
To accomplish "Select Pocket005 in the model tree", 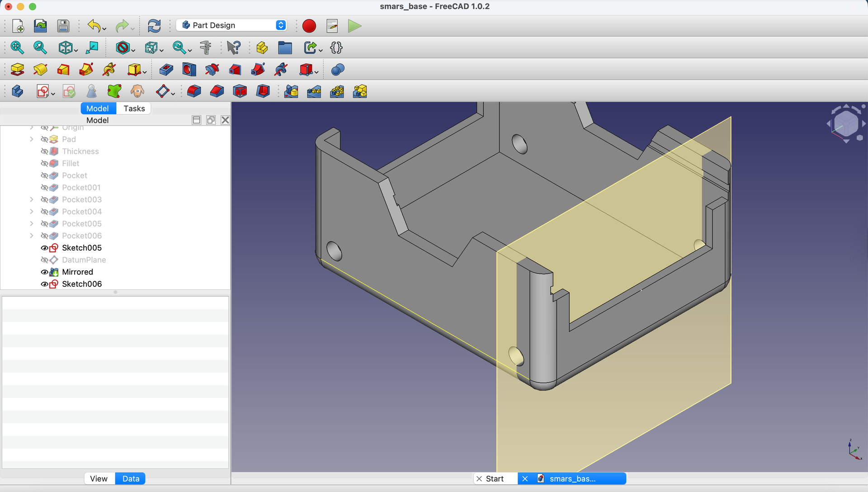I will click(82, 224).
